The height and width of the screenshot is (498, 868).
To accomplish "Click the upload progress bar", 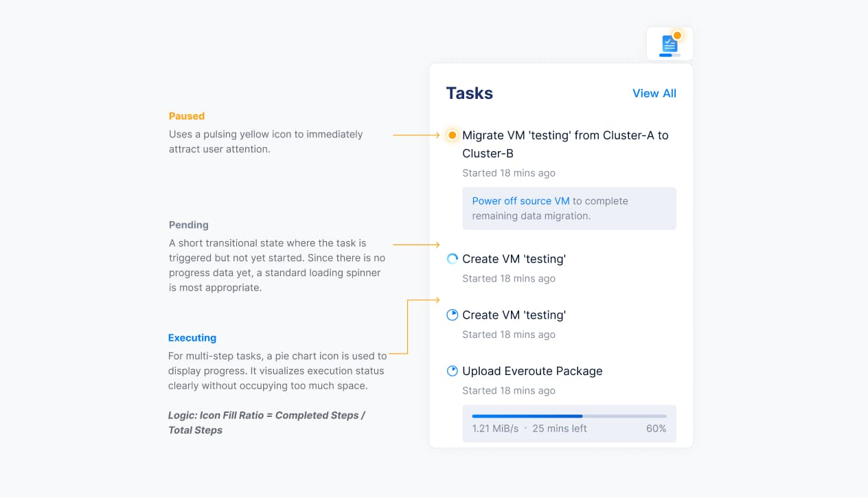I will click(x=569, y=416).
